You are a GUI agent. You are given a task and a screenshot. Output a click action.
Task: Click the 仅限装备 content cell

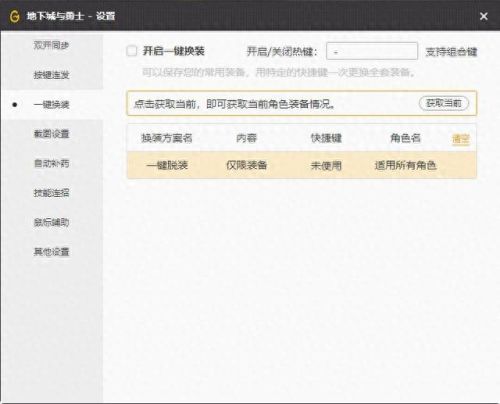click(x=247, y=165)
